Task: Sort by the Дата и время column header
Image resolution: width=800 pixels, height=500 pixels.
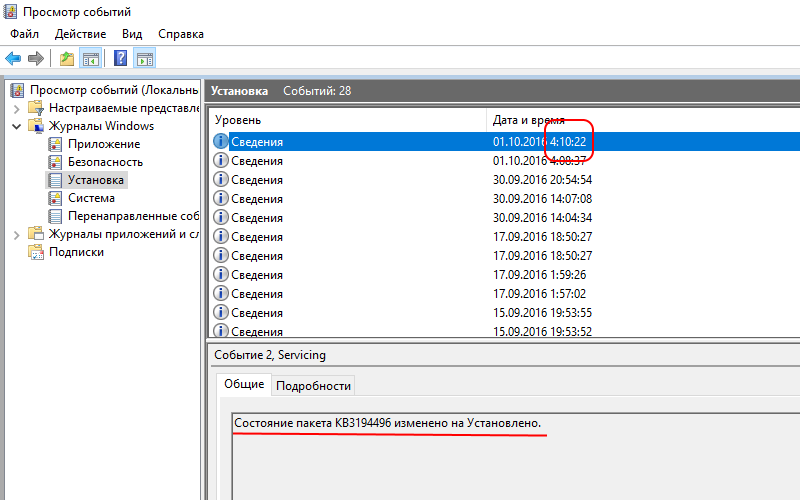Action: (528, 120)
